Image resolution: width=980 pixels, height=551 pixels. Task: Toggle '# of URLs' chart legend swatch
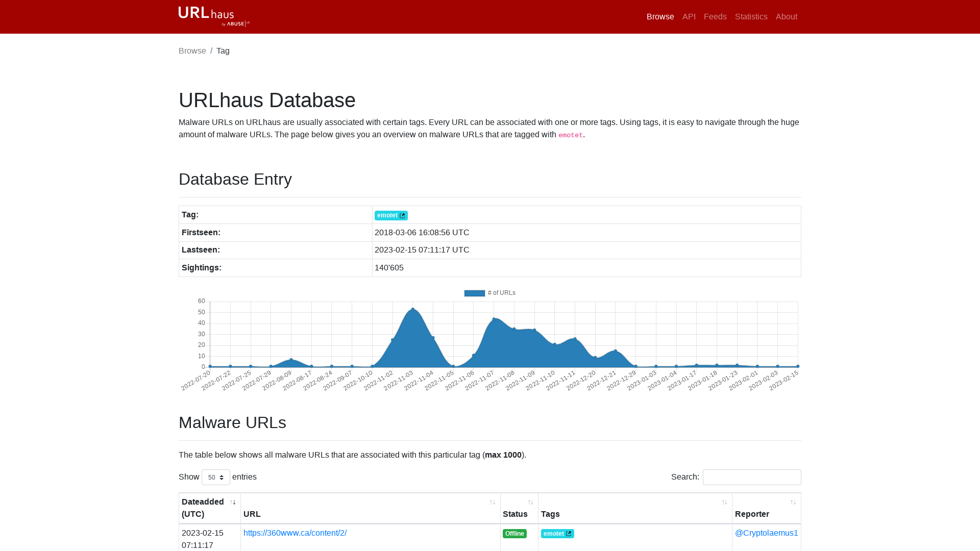tap(474, 293)
